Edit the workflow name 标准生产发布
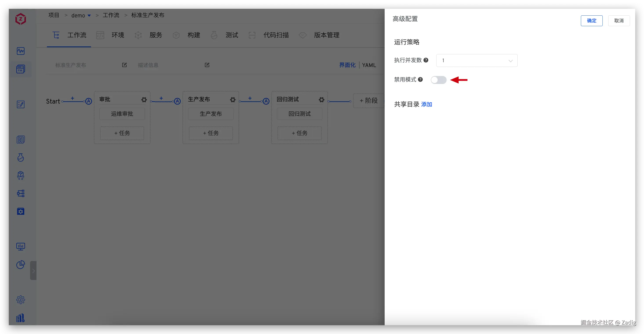 124,65
